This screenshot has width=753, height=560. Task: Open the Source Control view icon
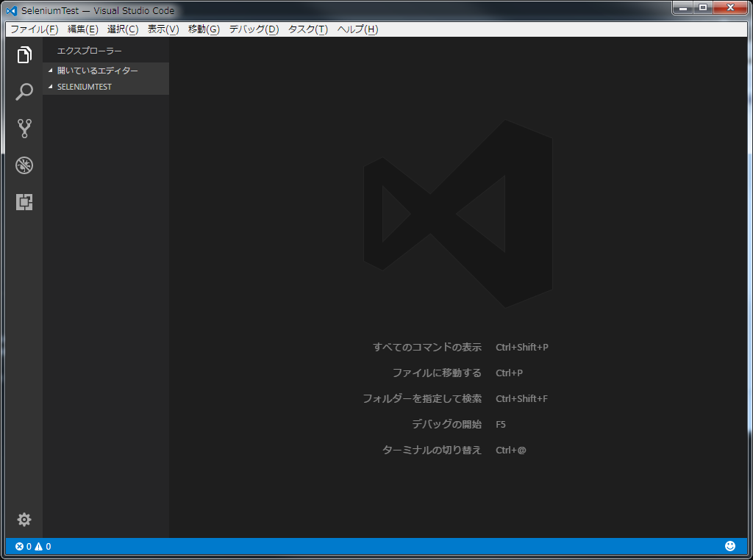pyautogui.click(x=24, y=129)
